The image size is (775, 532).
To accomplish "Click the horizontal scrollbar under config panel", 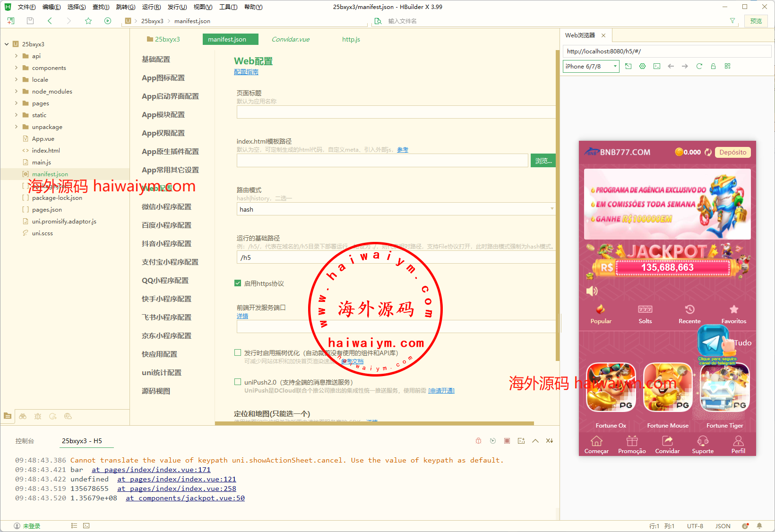I will pos(374,423).
